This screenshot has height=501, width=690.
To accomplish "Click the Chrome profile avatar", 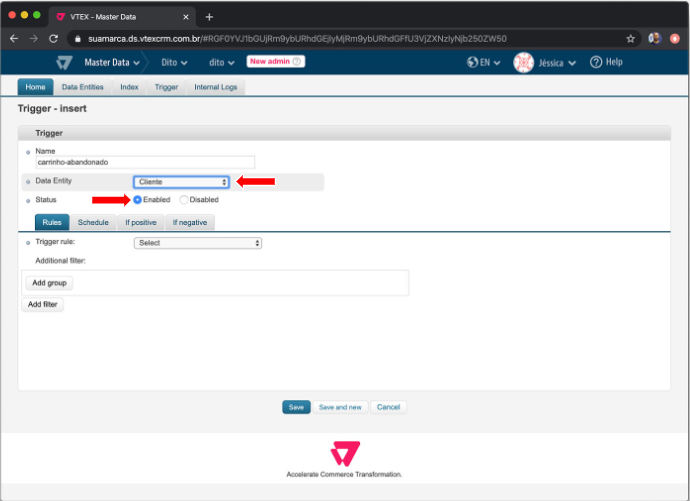I will click(x=655, y=39).
